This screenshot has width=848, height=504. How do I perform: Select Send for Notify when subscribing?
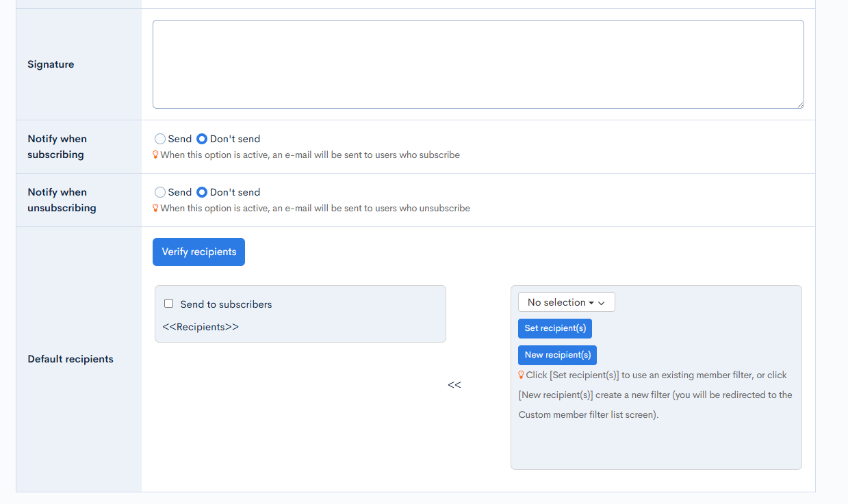click(160, 139)
